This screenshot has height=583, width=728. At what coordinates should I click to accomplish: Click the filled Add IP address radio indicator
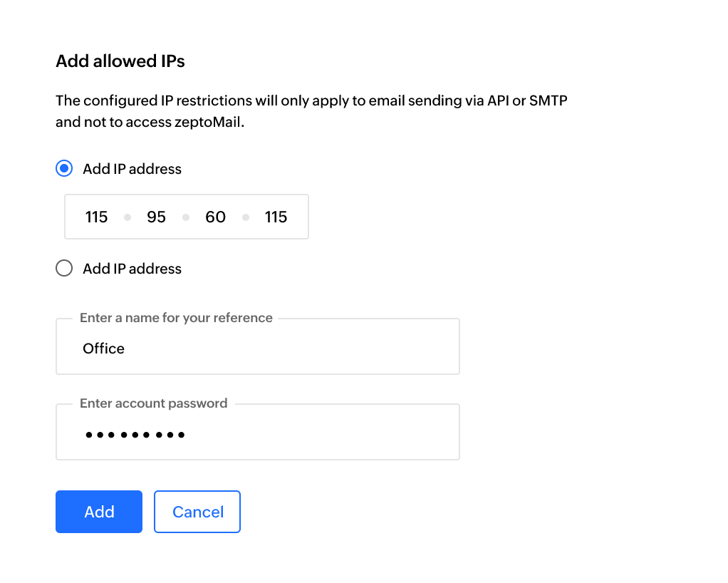63,168
